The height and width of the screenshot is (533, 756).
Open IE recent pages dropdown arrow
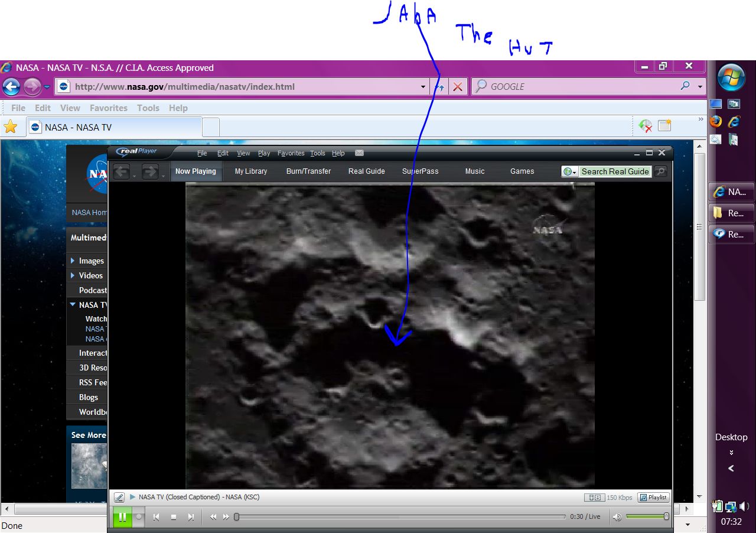pos(47,87)
